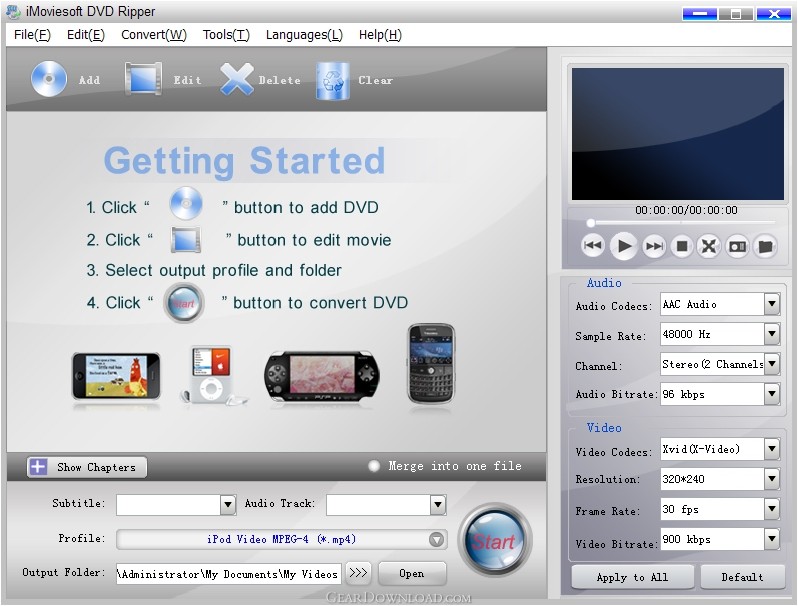Screen dimensions: 798x606
Task: Close the DVD Ripper window
Action: coord(774,14)
